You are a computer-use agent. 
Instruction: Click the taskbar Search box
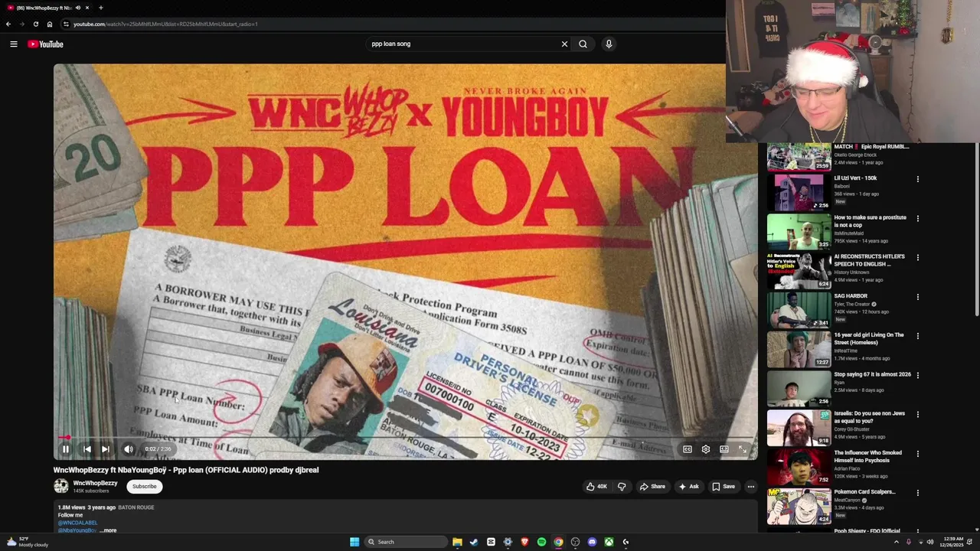point(406,542)
